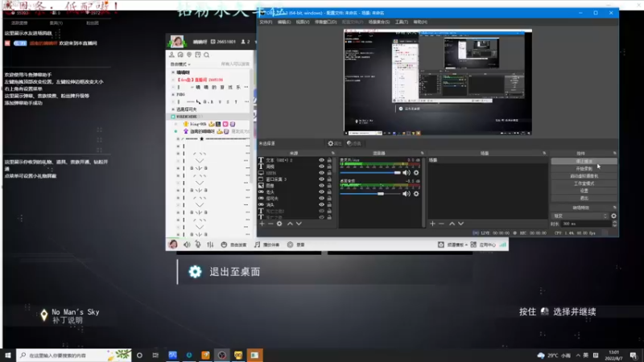Image resolution: width=644 pixels, height=362 pixels.
Task: Open the 视图(V) menu in OBS
Action: point(303,23)
